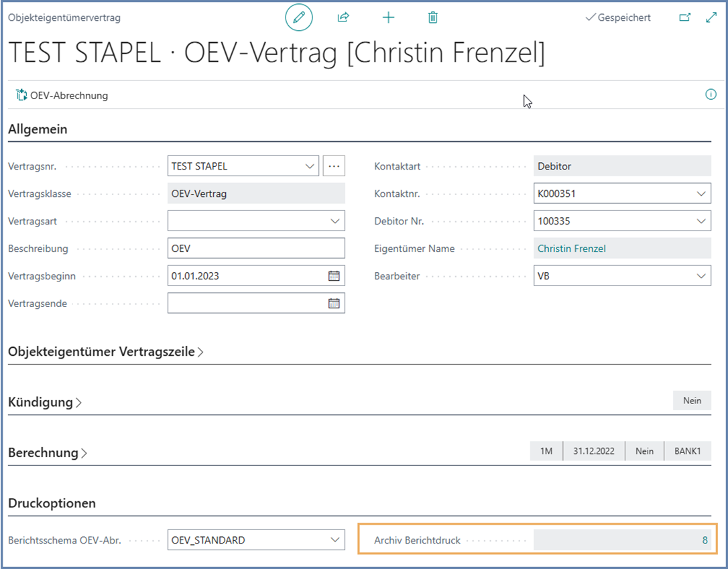This screenshot has width=728, height=569.
Task: Expand the Berechnung section
Action: pyautogui.click(x=48, y=453)
